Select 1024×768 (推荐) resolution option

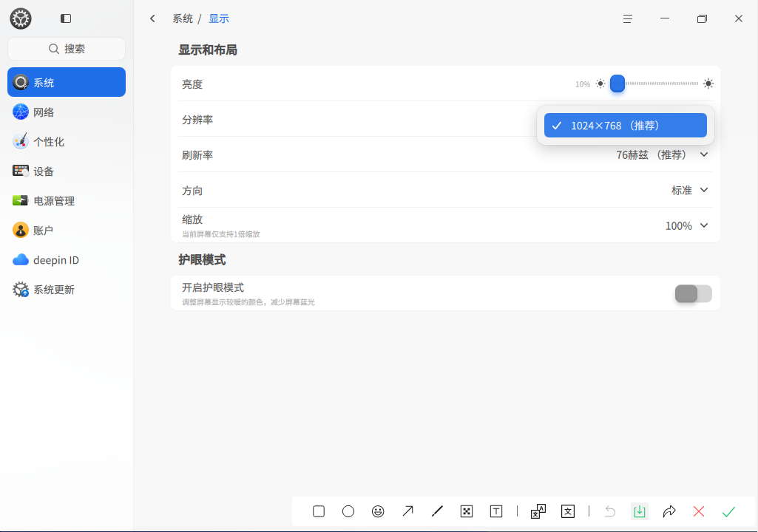click(x=626, y=125)
